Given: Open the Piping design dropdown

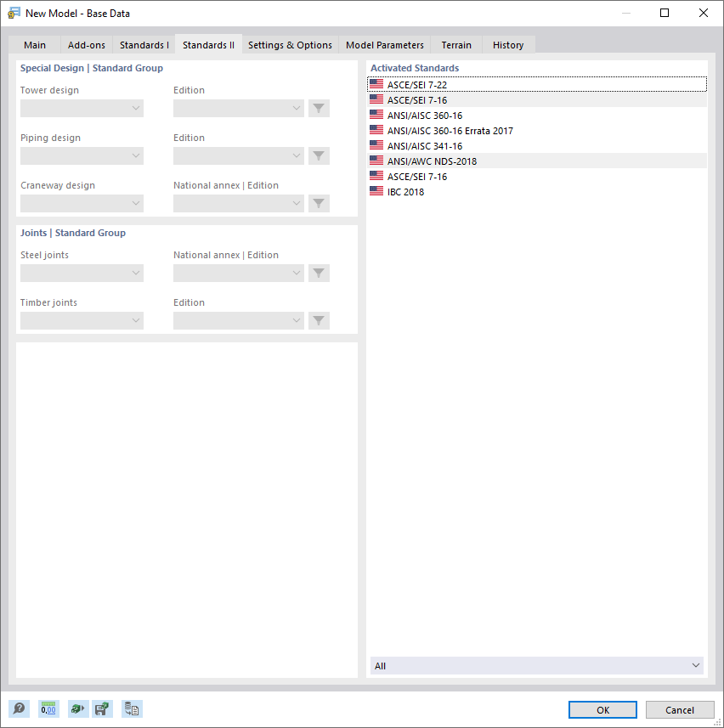Looking at the screenshot, I should (82, 155).
